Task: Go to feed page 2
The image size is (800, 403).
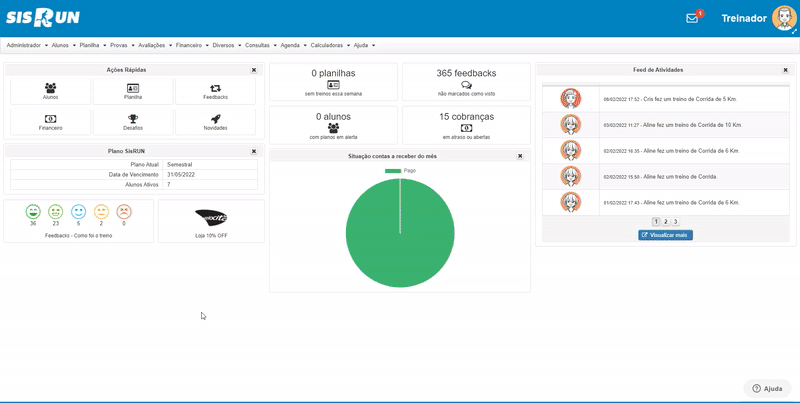Action: [x=666, y=221]
